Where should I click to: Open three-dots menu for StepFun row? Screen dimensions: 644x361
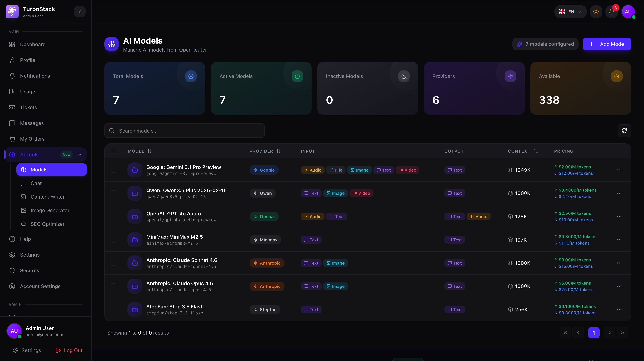tap(619, 309)
